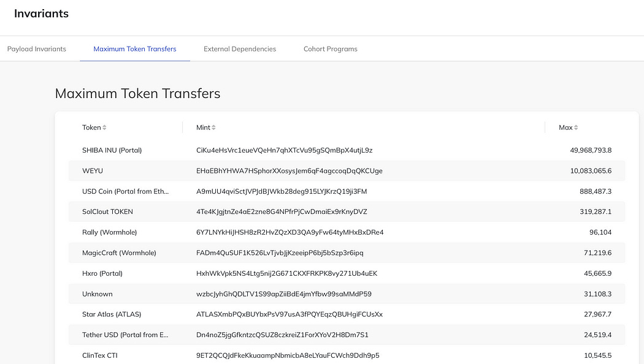Viewport: 644px width, 364px height.
Task: Click mint address starting with EHaEBhYH
Action: click(x=289, y=171)
